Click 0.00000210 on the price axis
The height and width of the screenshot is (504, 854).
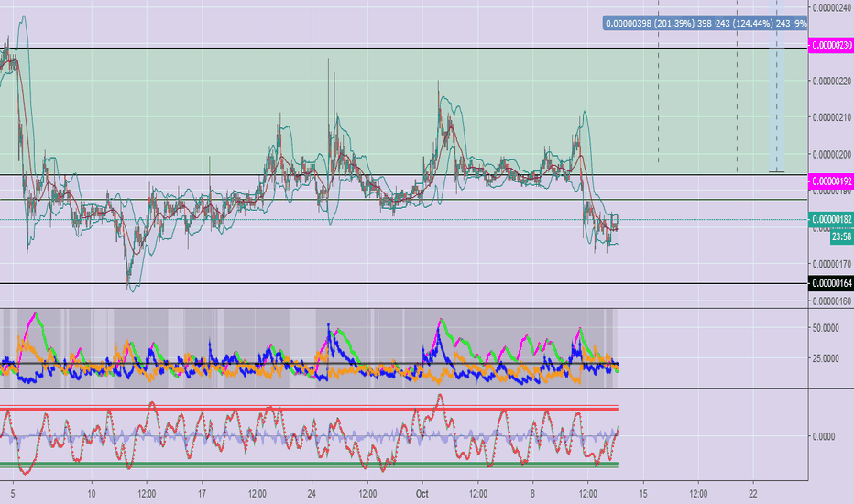(832, 117)
